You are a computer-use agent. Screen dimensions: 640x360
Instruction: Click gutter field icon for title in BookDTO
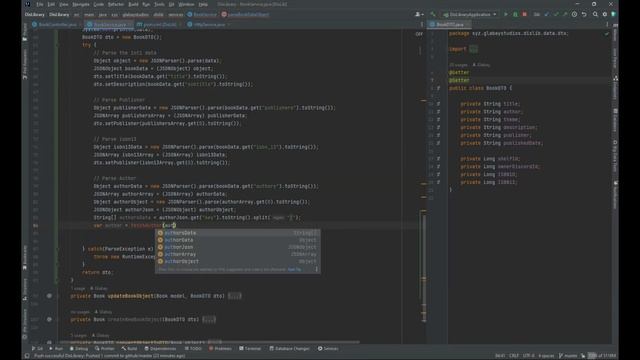439,104
